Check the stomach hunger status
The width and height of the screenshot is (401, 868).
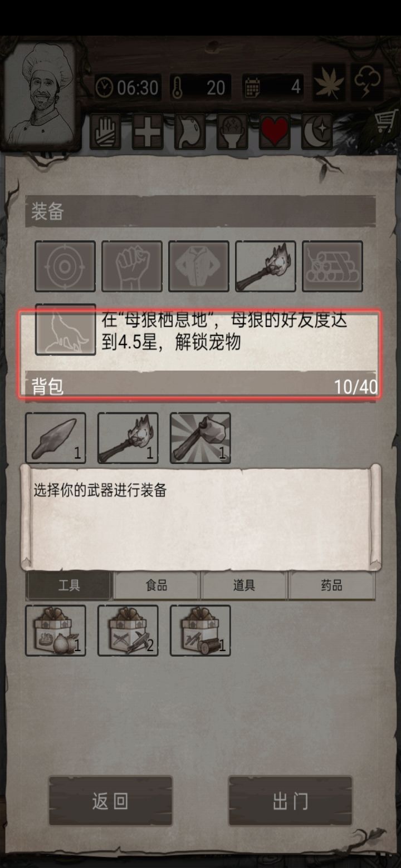pos(190,132)
